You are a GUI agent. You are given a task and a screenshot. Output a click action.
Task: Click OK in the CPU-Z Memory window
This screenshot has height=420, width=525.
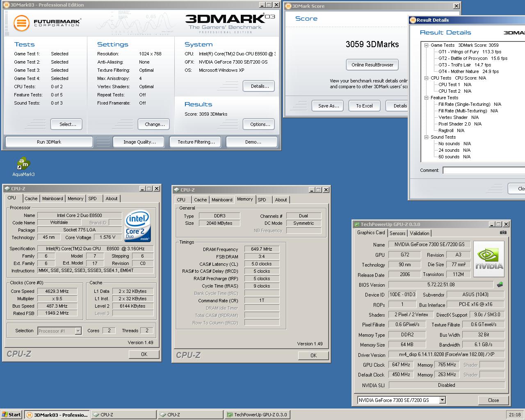pyautogui.click(x=313, y=356)
